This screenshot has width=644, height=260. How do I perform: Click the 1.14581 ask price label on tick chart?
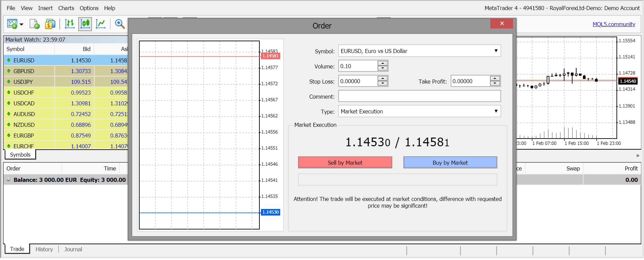pos(270,56)
